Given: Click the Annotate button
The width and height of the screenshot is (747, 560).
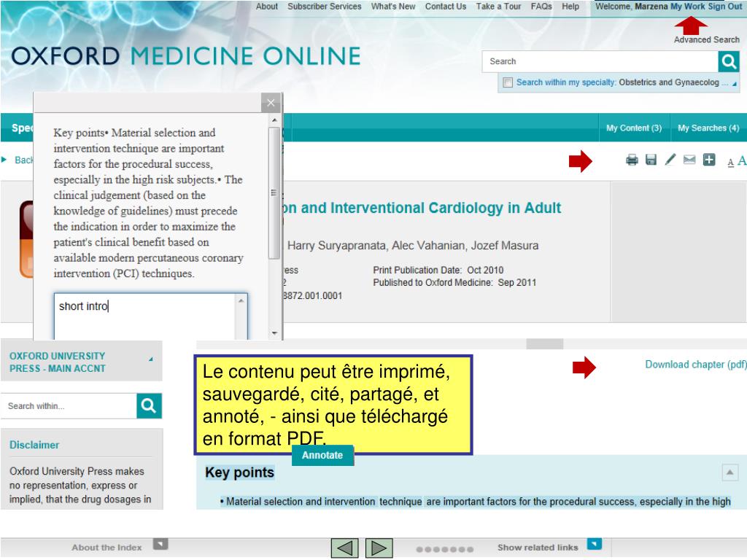Looking at the screenshot, I should pos(322,455).
